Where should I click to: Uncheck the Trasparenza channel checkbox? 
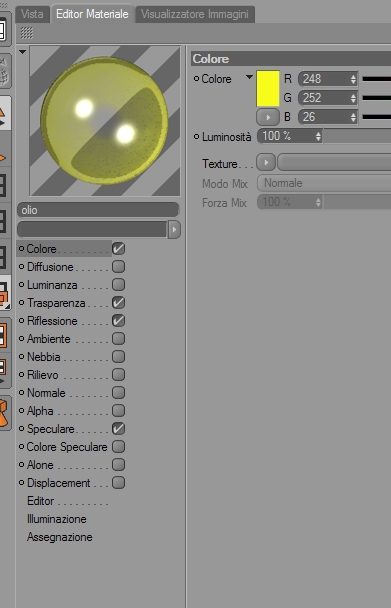tap(118, 302)
